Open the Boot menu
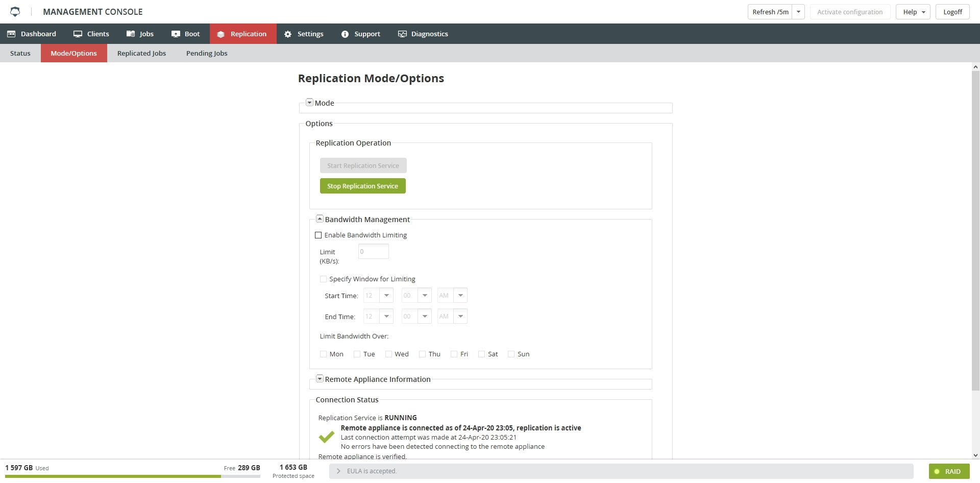 [186, 34]
